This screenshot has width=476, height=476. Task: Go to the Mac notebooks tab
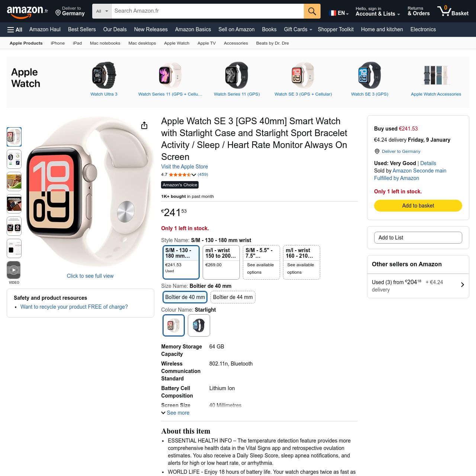(105, 43)
